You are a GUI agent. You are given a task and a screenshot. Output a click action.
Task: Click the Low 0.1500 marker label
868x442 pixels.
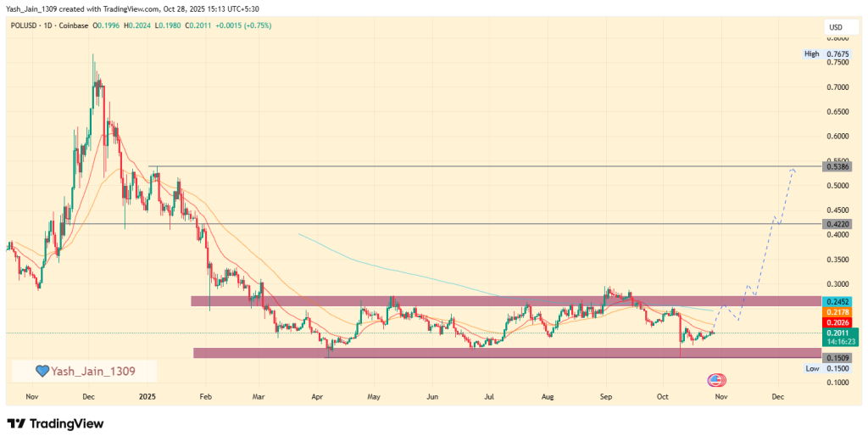[824, 369]
